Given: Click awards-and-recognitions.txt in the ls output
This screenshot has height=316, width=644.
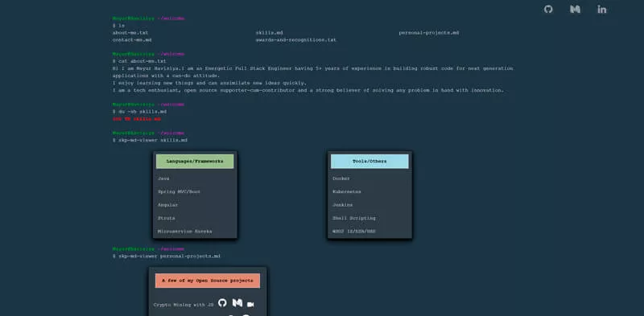Looking at the screenshot, I should [295, 40].
